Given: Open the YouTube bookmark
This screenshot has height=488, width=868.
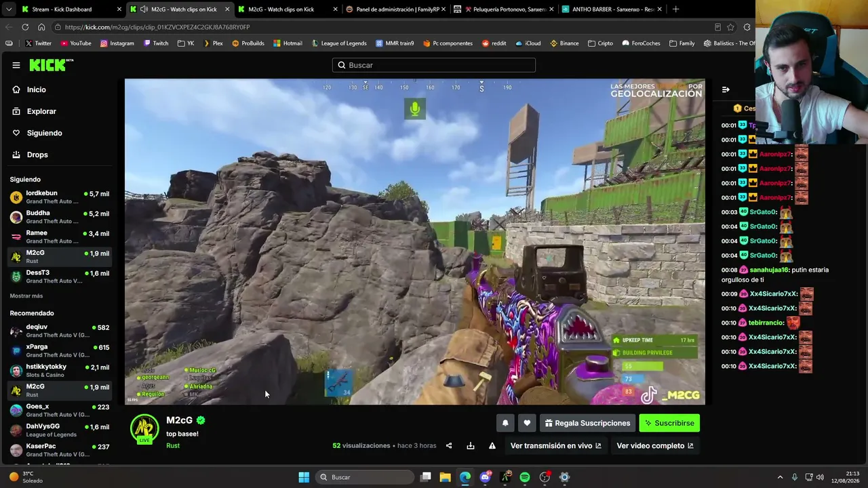Looking at the screenshot, I should tap(76, 43).
